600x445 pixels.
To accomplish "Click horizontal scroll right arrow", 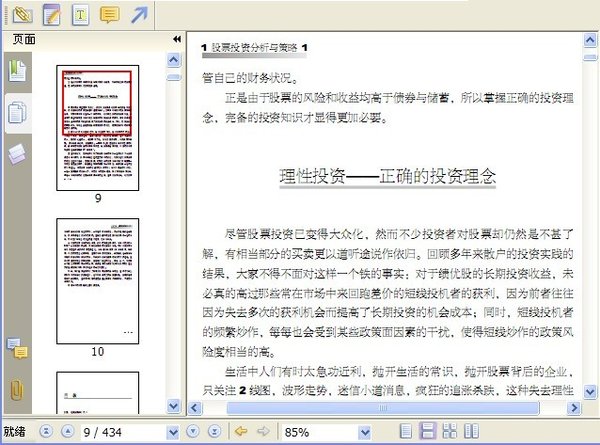I will point(574,408).
